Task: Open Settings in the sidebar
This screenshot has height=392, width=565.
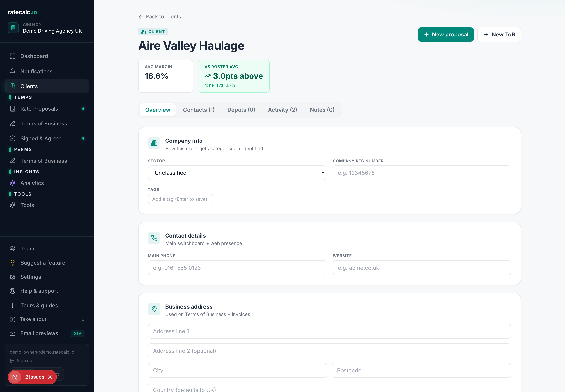Action: coord(47,277)
